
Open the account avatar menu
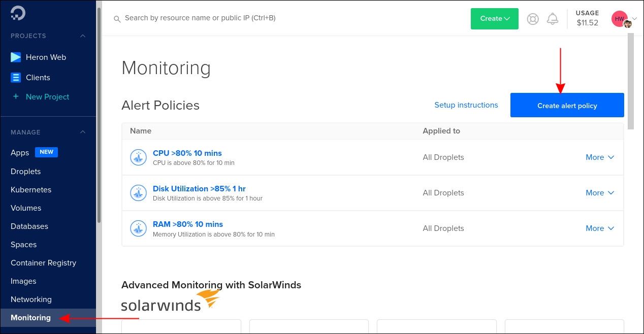(x=619, y=18)
